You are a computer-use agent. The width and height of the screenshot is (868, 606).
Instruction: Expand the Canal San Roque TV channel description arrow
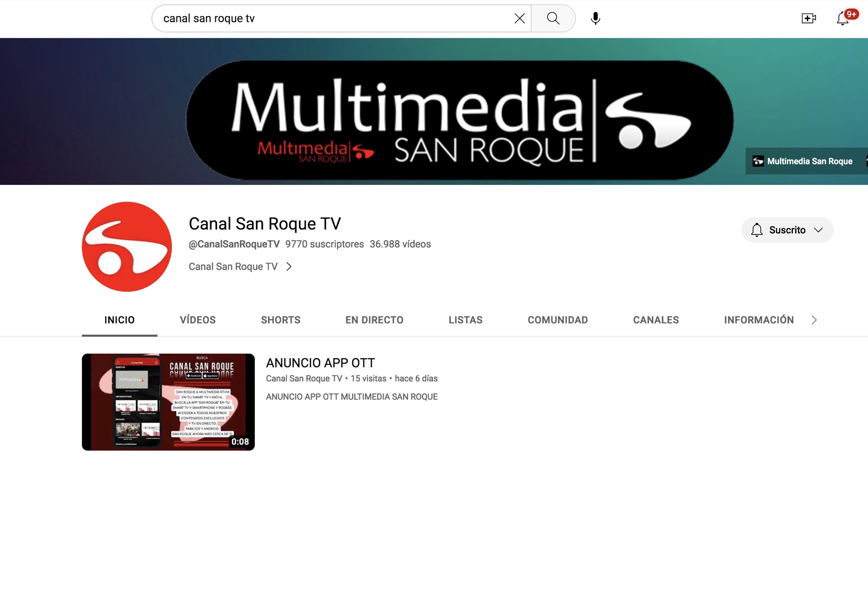pyautogui.click(x=289, y=267)
